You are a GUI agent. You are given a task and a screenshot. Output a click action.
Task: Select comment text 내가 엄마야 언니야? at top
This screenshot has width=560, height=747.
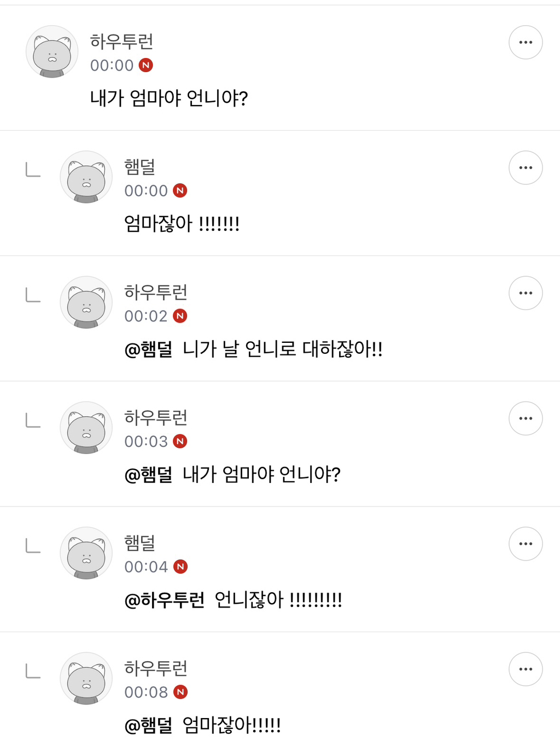169,98
